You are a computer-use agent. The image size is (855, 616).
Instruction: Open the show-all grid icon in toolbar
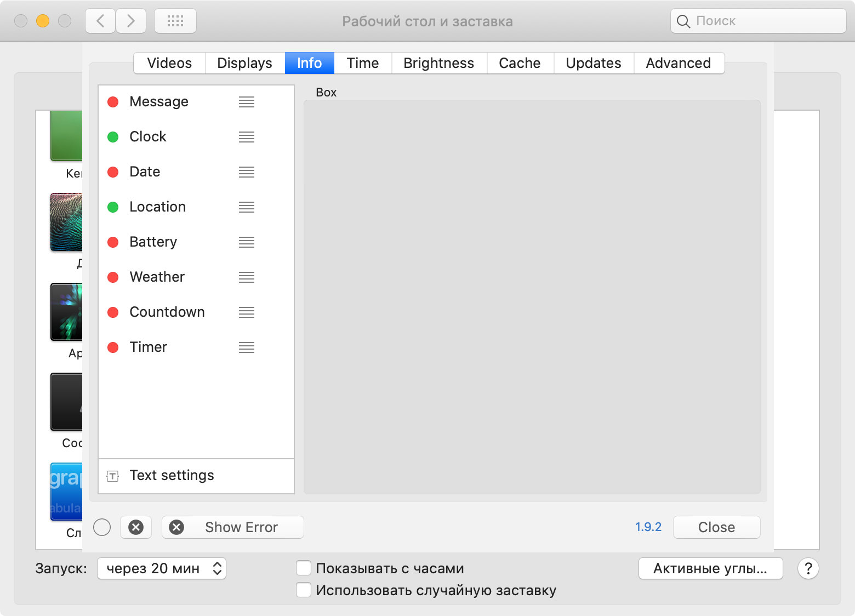pyautogui.click(x=175, y=21)
